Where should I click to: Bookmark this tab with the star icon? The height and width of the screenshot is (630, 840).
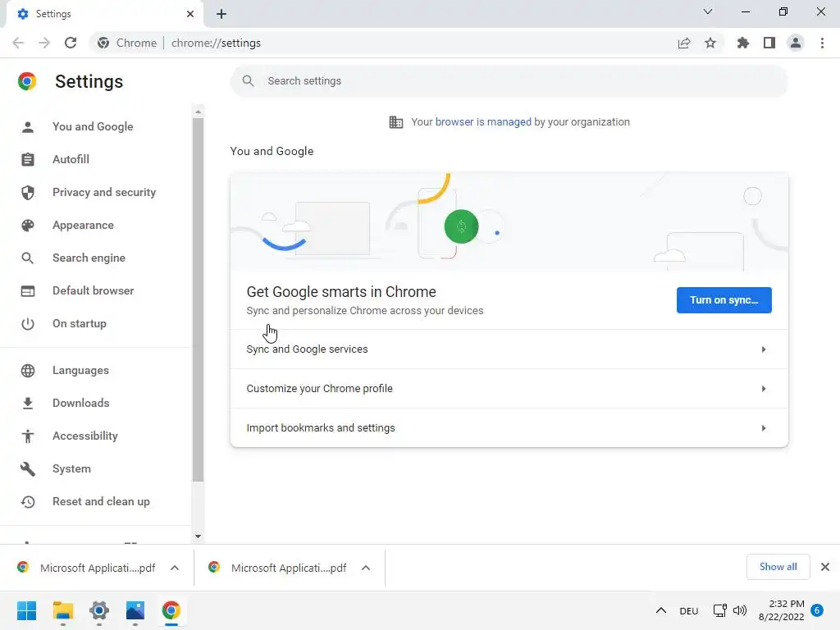(710, 43)
